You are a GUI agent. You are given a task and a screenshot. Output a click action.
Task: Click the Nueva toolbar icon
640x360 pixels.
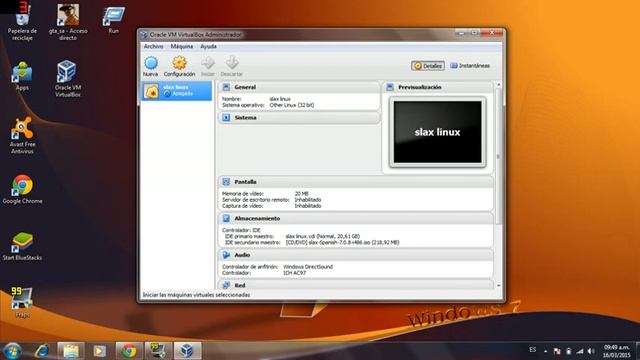[x=151, y=66]
